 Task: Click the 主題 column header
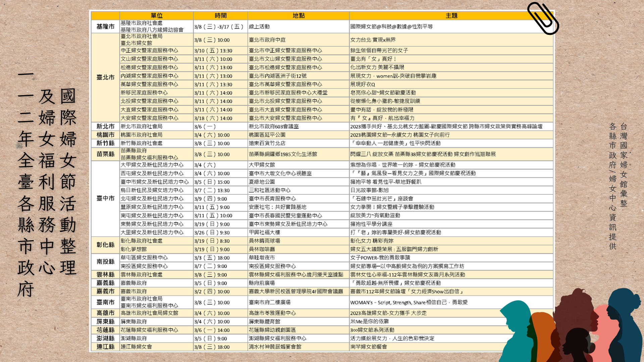tap(451, 15)
